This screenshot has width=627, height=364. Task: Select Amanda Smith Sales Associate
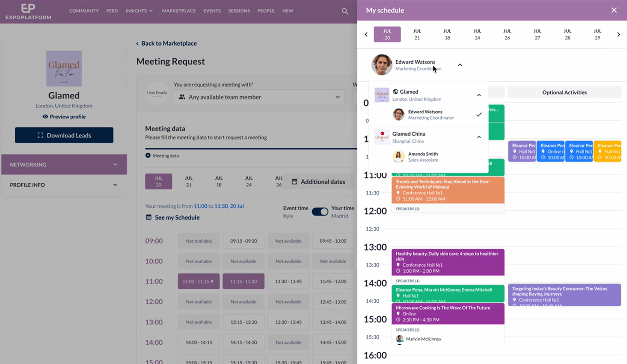[423, 157]
